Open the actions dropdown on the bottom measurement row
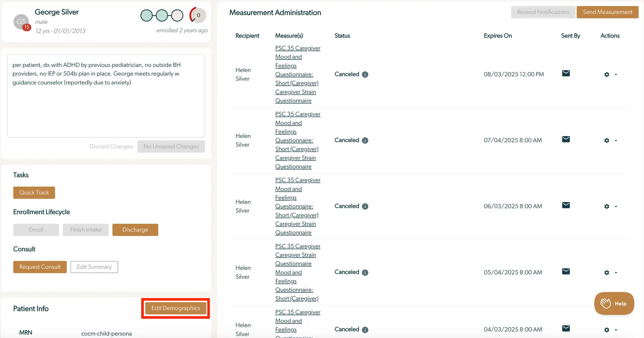The image size is (644, 338). [616, 330]
